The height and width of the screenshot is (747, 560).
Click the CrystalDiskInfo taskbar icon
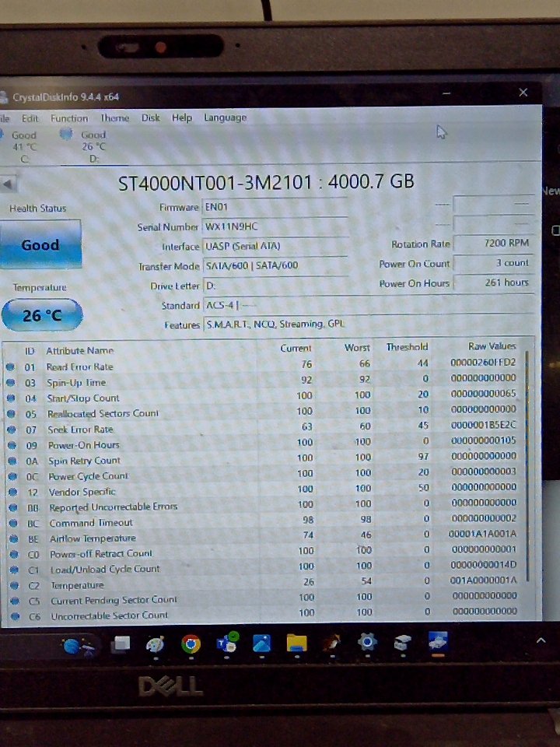coord(438,641)
